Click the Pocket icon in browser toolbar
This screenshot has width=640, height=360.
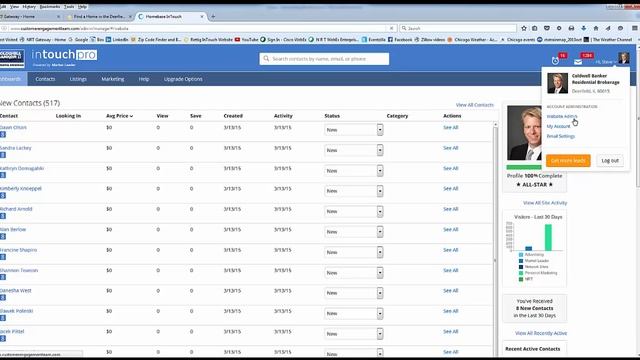[x=547, y=28]
